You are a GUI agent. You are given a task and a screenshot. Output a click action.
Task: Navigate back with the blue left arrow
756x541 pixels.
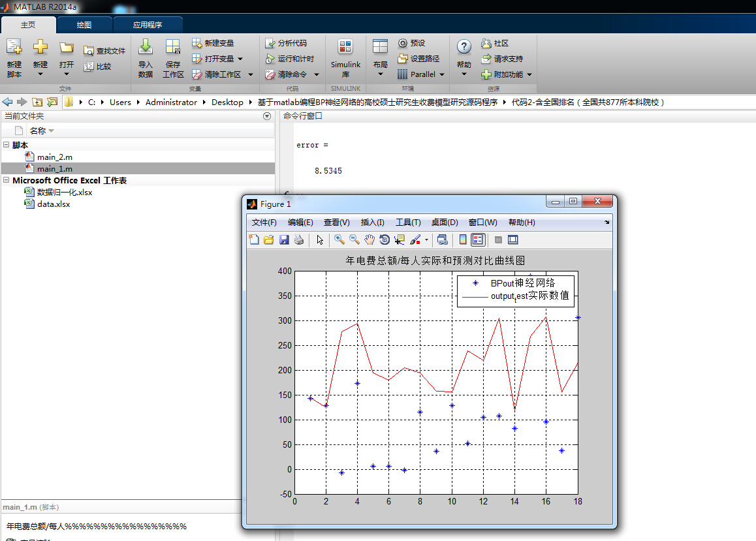pyautogui.click(x=7, y=102)
